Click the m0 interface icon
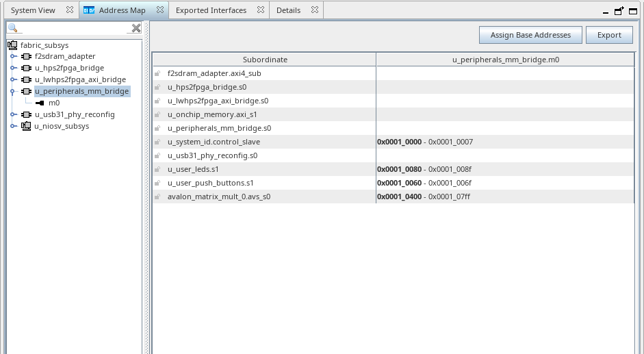Image resolution: width=644 pixels, height=354 pixels. 40,103
